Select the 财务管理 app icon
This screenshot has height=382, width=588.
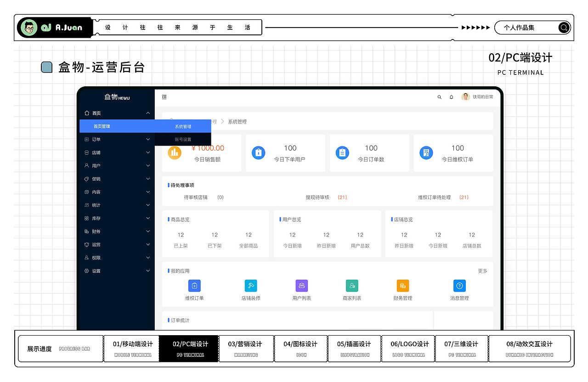pos(402,286)
